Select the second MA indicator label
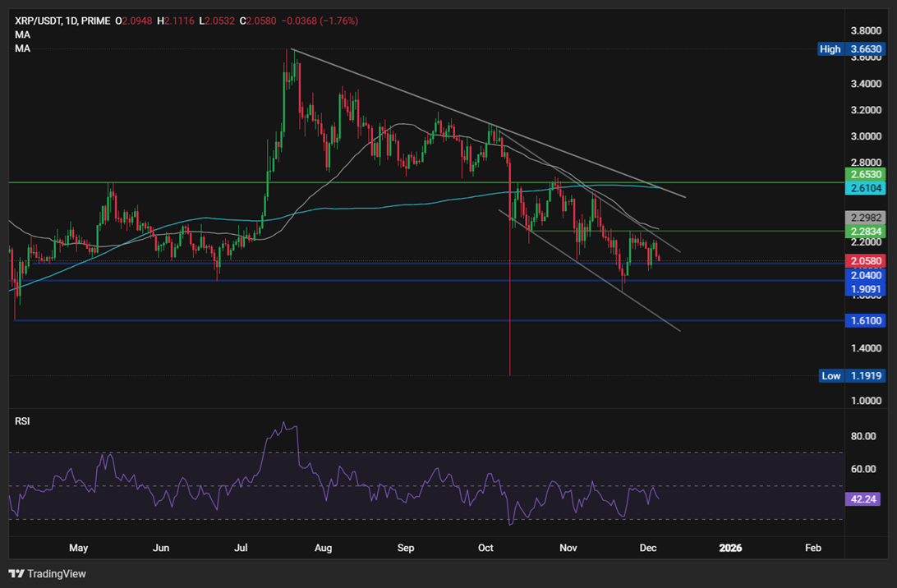 [22, 48]
